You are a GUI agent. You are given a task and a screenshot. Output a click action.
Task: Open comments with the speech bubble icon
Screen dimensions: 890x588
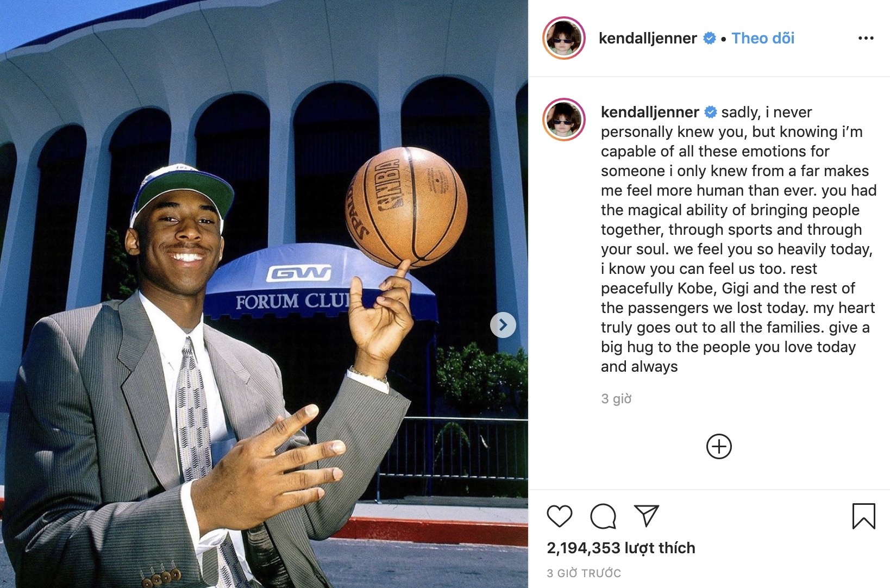(603, 516)
